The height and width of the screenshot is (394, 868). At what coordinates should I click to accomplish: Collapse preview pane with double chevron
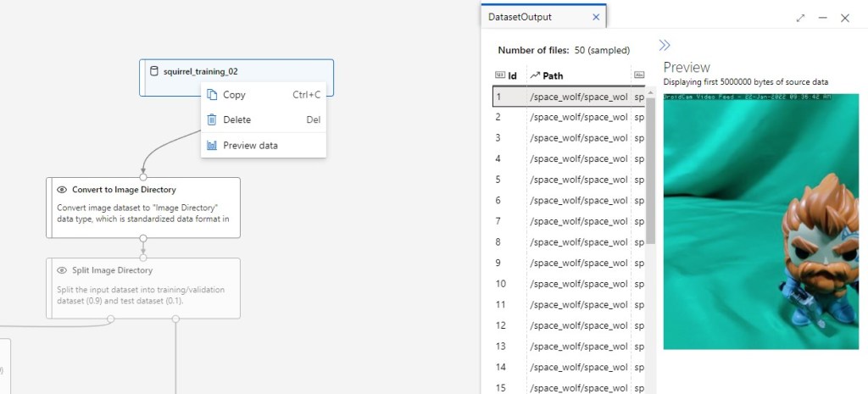click(x=665, y=46)
